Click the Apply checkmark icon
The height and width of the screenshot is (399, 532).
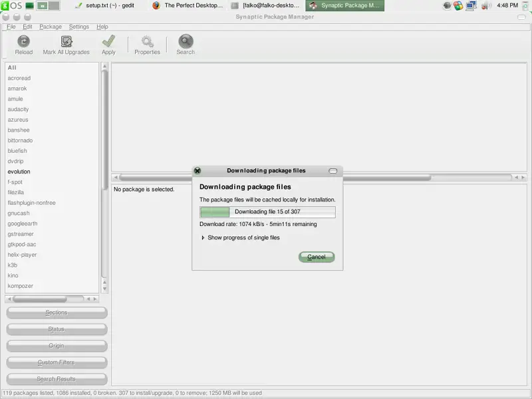click(108, 41)
